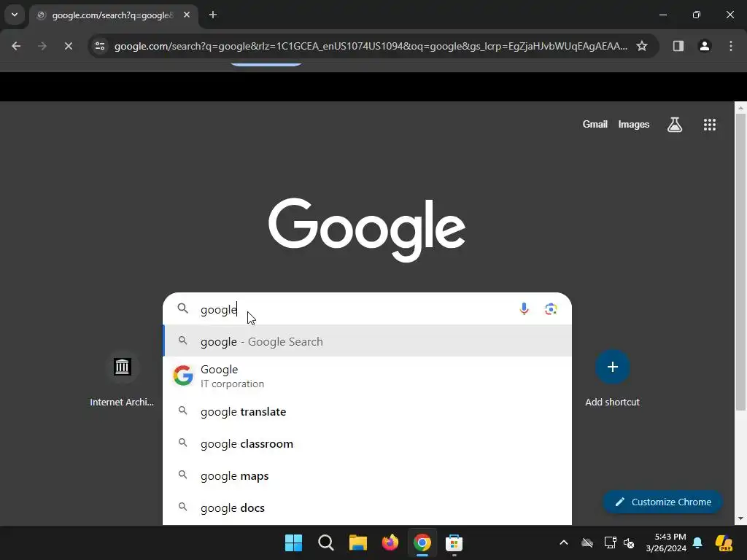Choose the google translate suggestion

(x=368, y=411)
